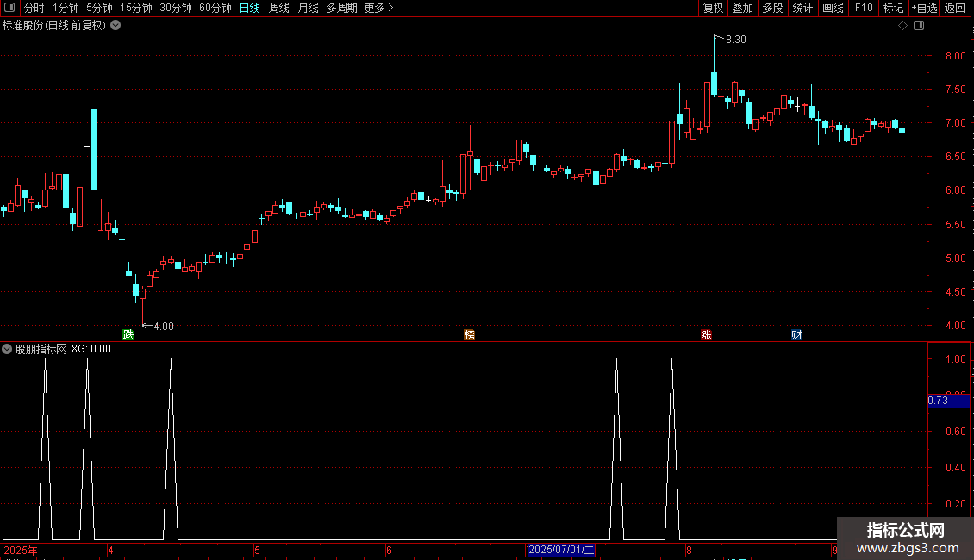Switch to the 30分钟 period

(x=176, y=8)
